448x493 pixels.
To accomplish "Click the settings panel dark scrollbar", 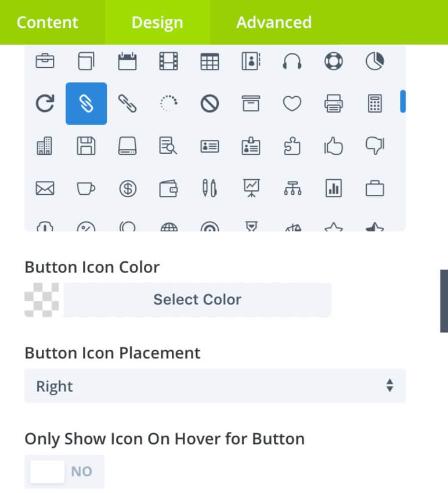I will coord(444,300).
